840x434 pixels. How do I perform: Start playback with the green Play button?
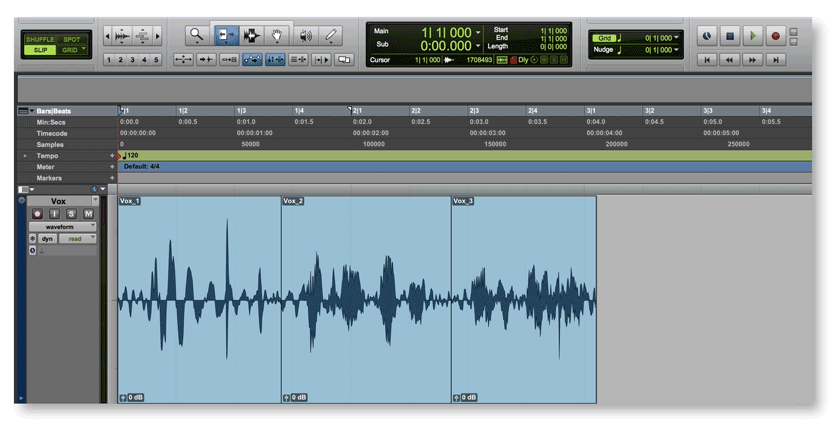(x=753, y=36)
